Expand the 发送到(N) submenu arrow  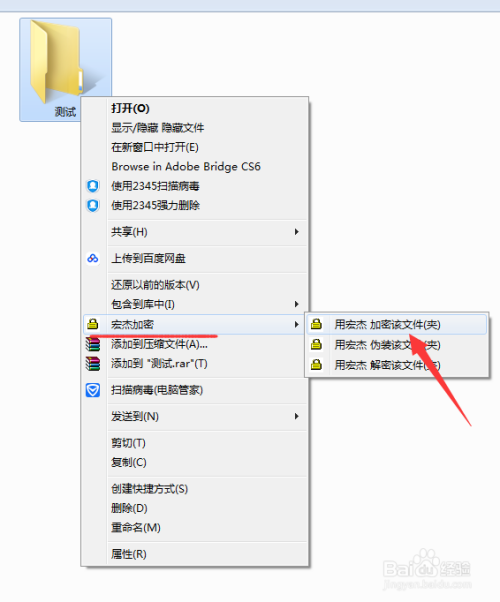[296, 416]
